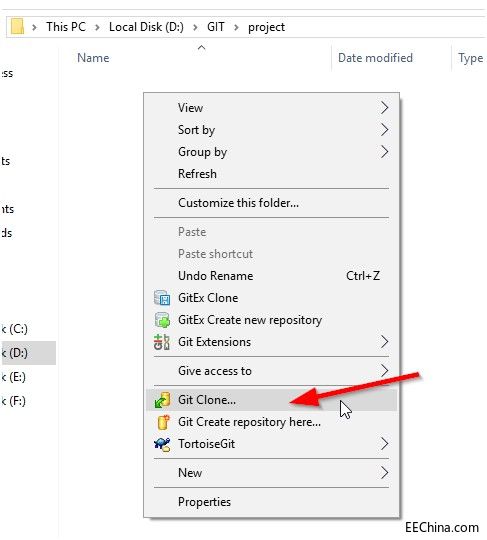
Task: Expand the View submenu arrow
Action: (x=384, y=108)
